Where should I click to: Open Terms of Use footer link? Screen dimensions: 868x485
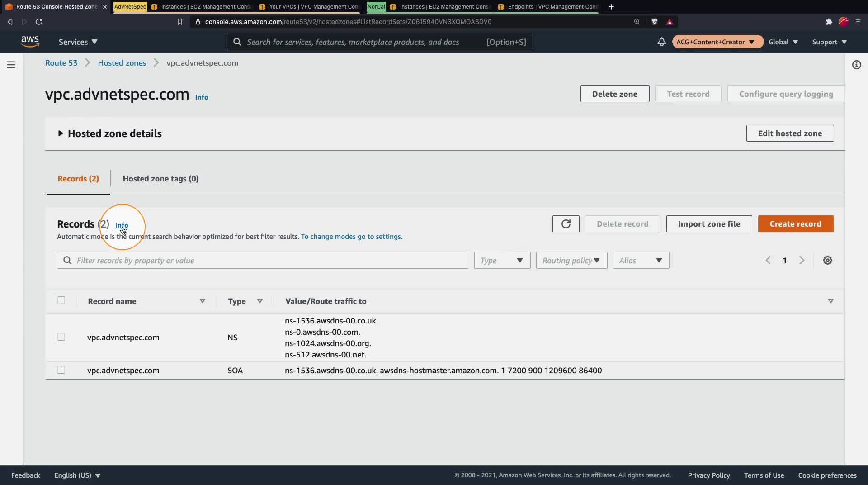[764, 475]
